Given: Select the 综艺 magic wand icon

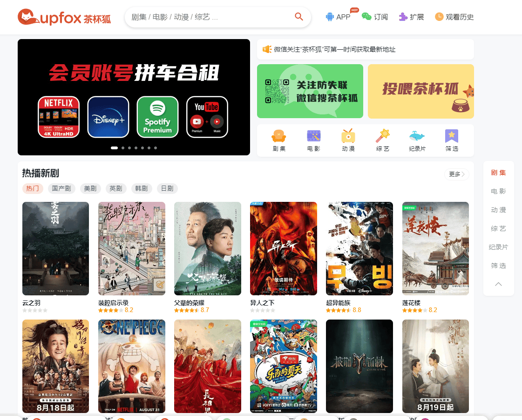Looking at the screenshot, I should pos(383,136).
